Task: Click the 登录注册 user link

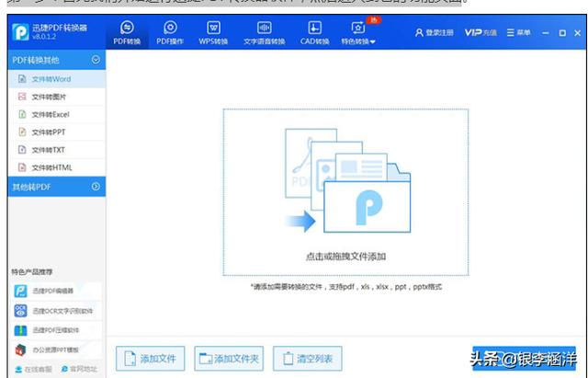Action: point(435,33)
